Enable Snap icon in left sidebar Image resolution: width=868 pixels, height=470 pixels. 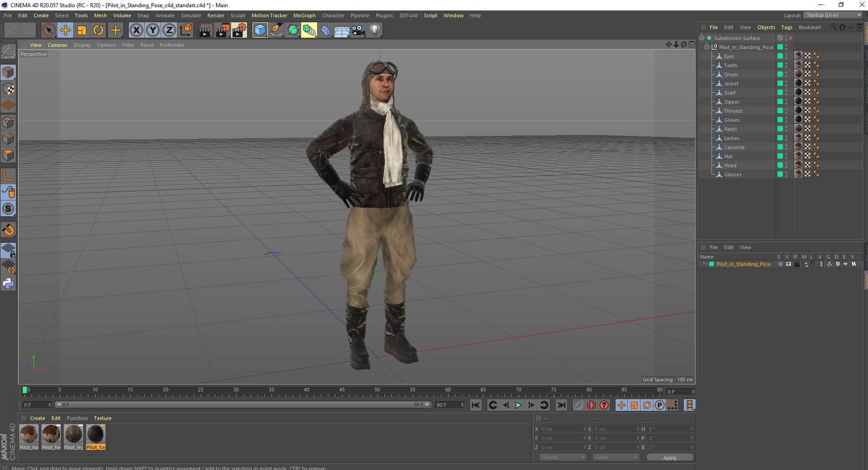coord(8,230)
